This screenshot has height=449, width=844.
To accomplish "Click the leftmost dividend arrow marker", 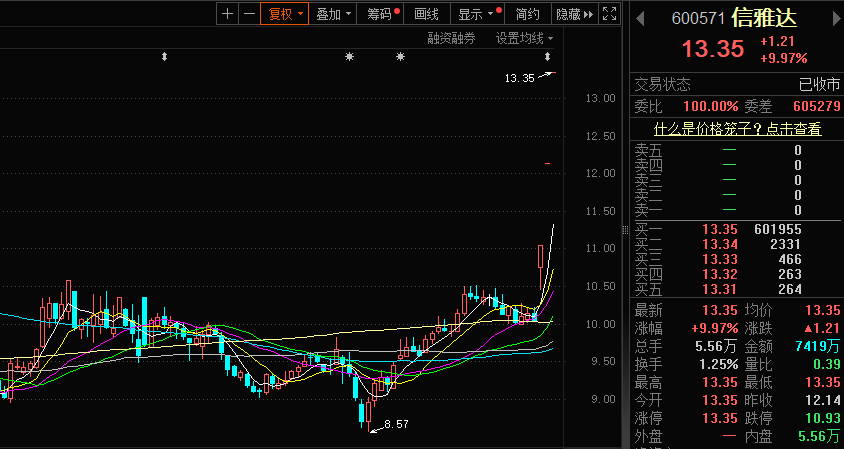I will [x=164, y=57].
